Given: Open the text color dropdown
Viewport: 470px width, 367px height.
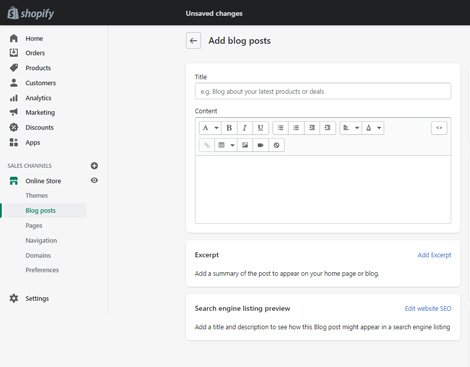Looking at the screenshot, I should [373, 128].
